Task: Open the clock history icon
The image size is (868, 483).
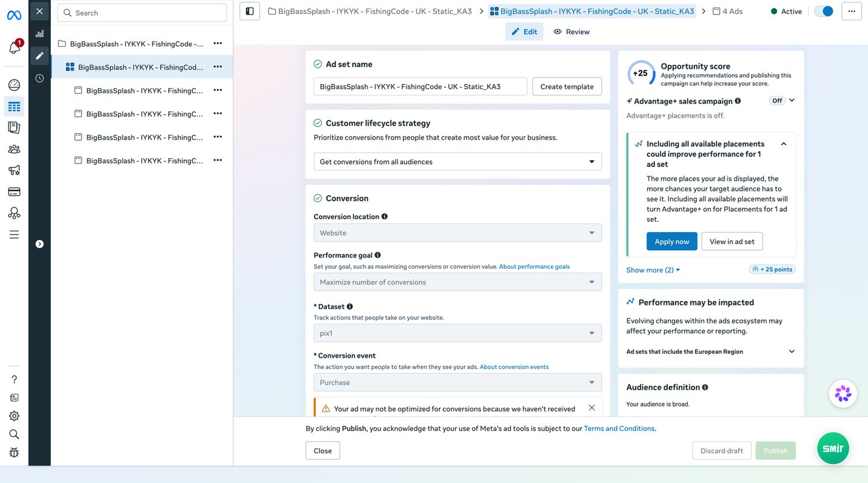Action: pyautogui.click(x=39, y=78)
